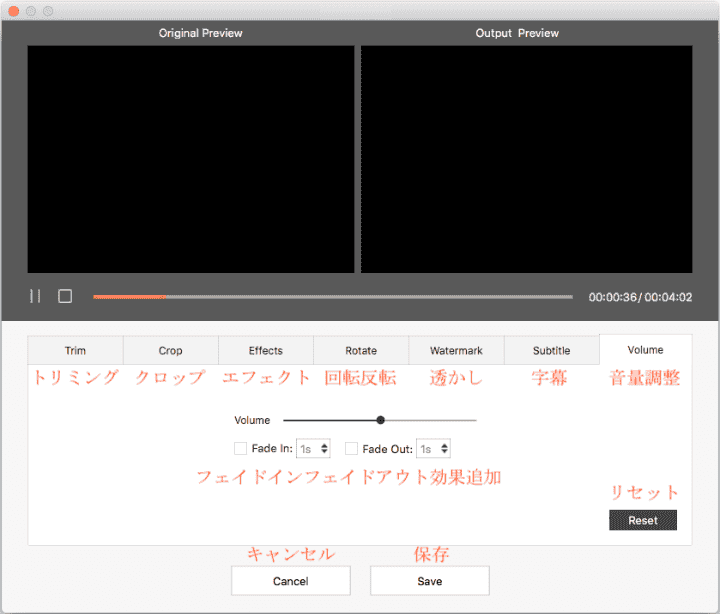The width and height of the screenshot is (720, 614).
Task: Click the 00:00:36/00:04:02 time readout
Action: (640, 297)
